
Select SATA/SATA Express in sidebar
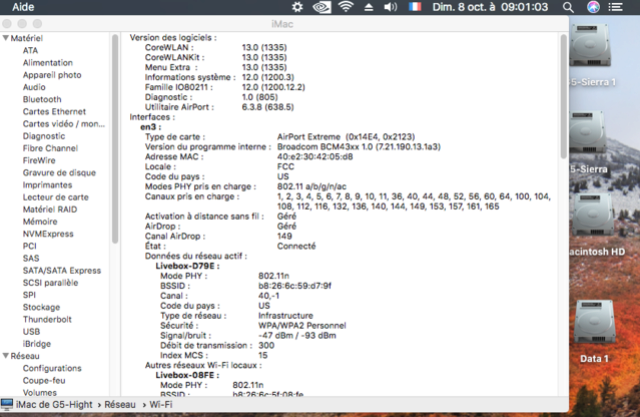click(62, 271)
